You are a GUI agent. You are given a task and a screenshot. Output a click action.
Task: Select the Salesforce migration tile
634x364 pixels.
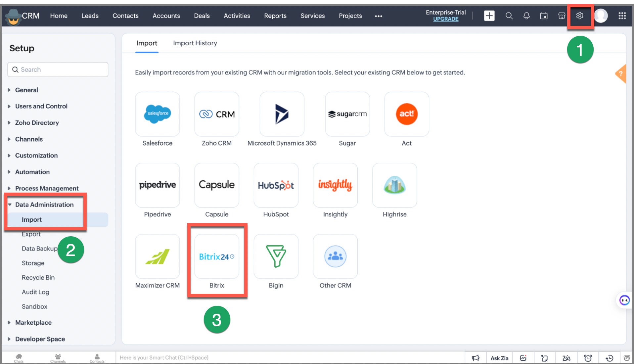[158, 114]
